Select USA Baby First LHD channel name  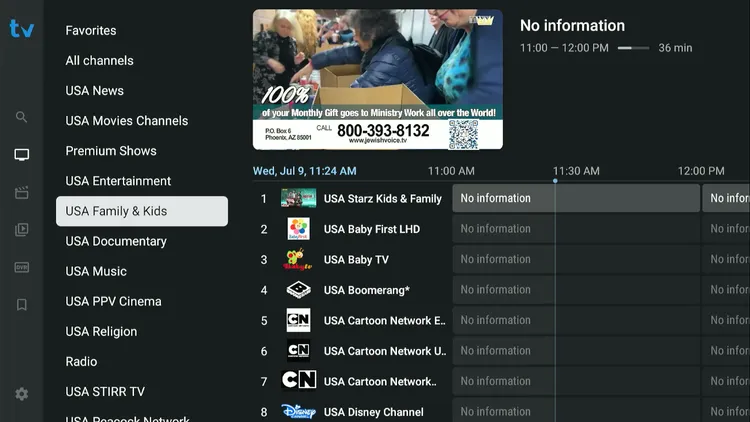point(372,229)
